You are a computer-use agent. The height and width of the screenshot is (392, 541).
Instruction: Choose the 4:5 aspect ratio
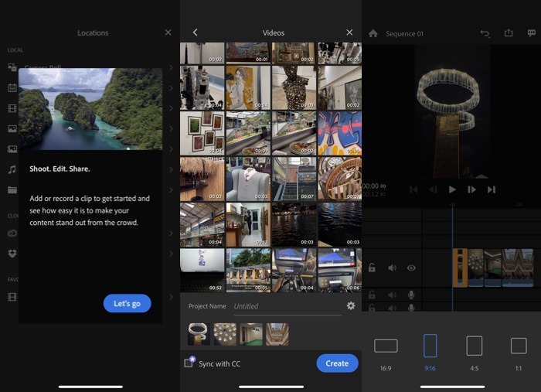pos(474,346)
